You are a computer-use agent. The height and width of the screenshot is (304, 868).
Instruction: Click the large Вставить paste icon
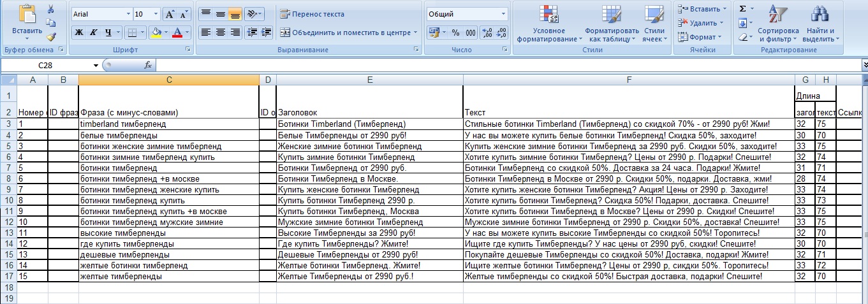point(27,15)
